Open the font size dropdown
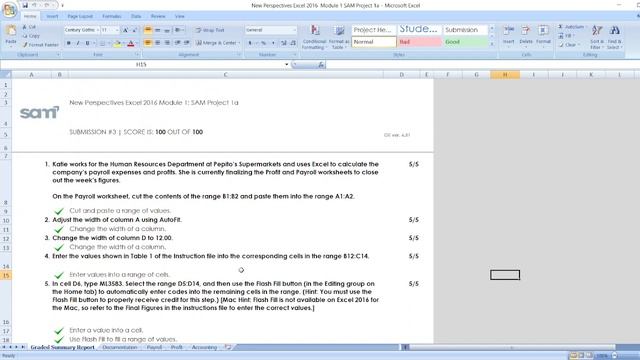 [x=117, y=30]
